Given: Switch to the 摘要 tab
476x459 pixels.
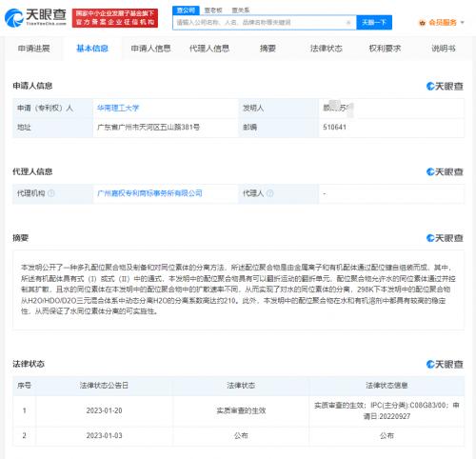Looking at the screenshot, I should tap(268, 49).
